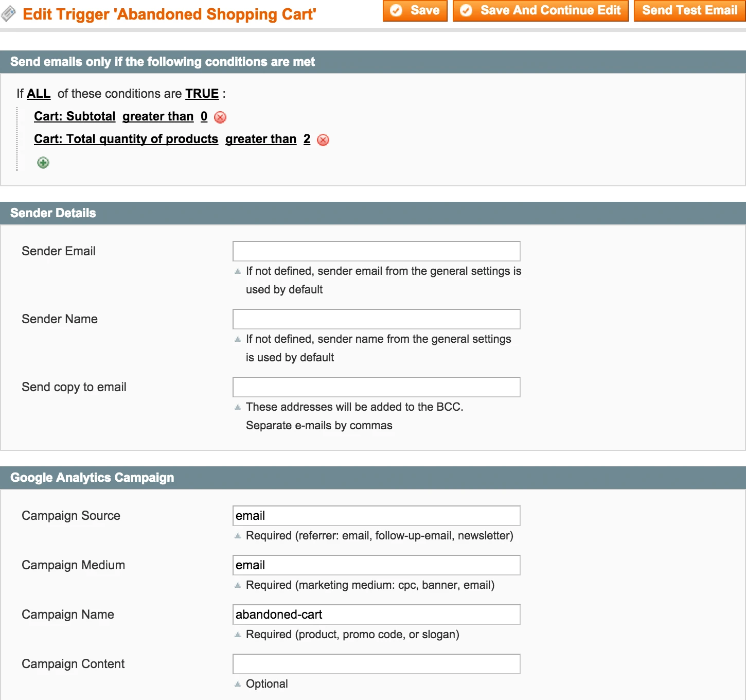Open the Subtotal 'greater than' operator
Viewport: 746px width, 700px height.
click(x=158, y=116)
